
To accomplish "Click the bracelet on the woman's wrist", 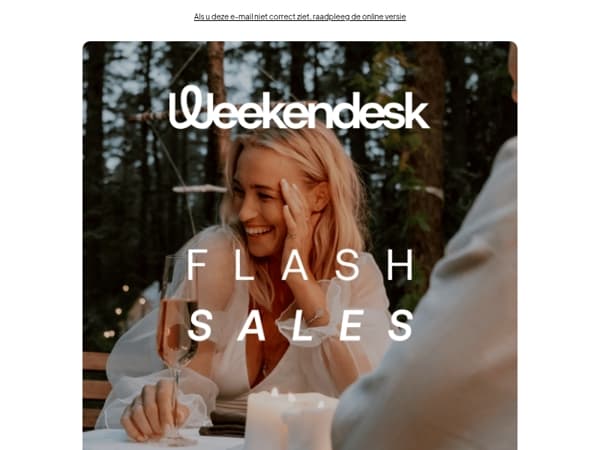I will 316,316.
